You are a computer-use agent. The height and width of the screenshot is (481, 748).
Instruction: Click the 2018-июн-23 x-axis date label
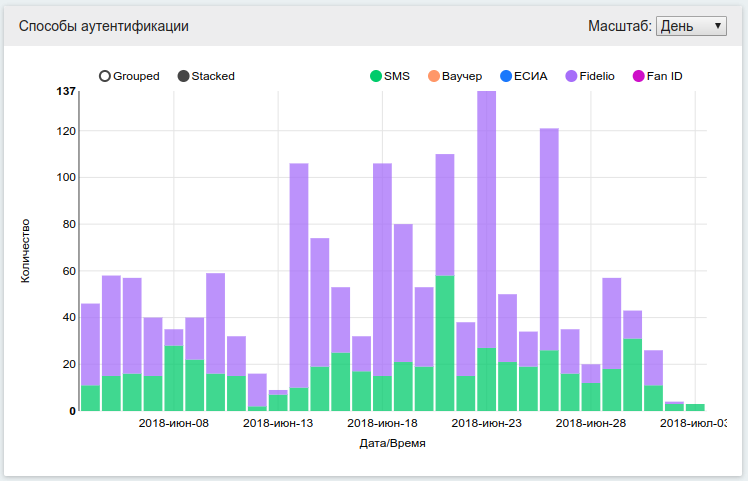point(487,424)
